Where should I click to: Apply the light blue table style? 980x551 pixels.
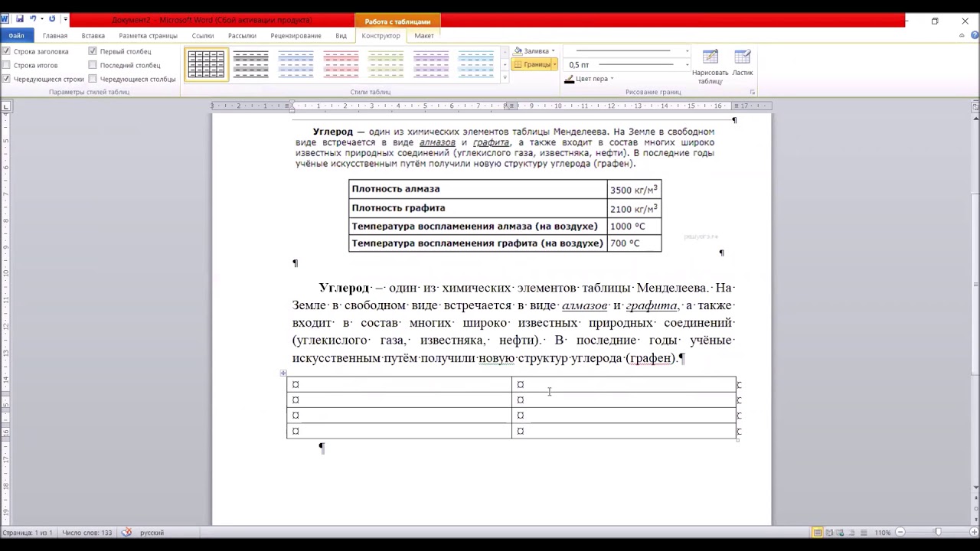coord(476,64)
